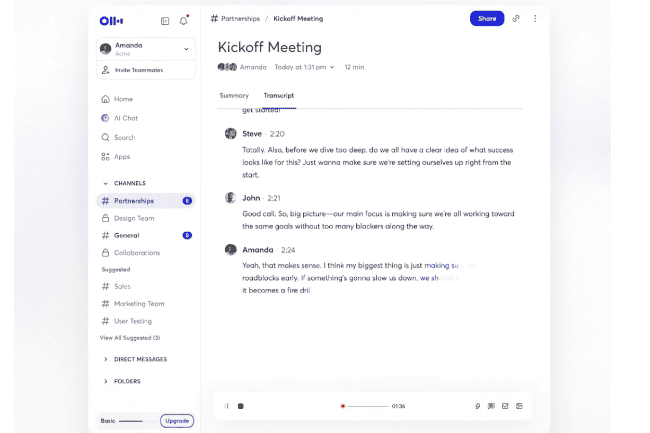The image size is (650, 433).
Task: Click the highlight icon in bottom toolbar
Action: pyautogui.click(x=477, y=406)
